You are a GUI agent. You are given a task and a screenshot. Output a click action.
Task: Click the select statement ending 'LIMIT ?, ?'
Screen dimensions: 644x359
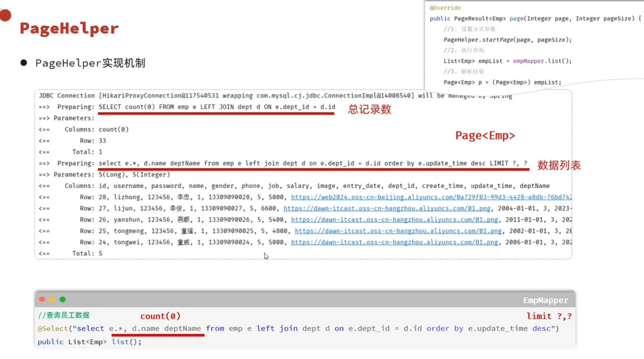tap(313, 163)
